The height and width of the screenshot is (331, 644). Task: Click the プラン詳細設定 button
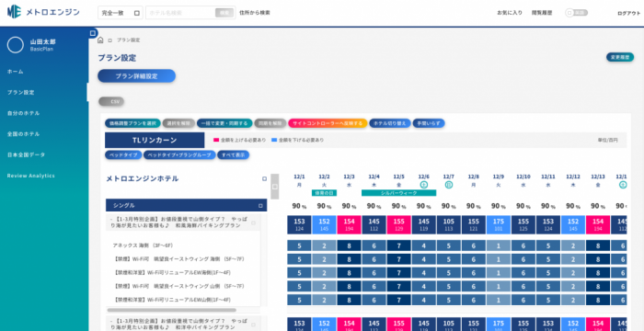point(136,76)
